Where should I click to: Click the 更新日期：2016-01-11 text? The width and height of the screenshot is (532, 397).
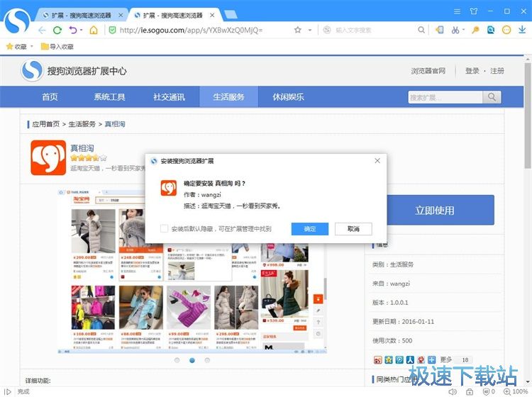pyautogui.click(x=403, y=321)
